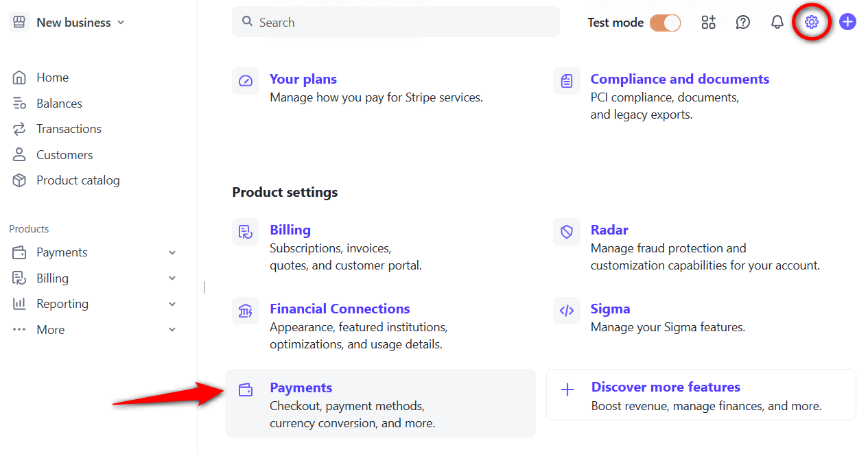The width and height of the screenshot is (868, 454).
Task: Open the Financial Connections link
Action: click(x=340, y=309)
